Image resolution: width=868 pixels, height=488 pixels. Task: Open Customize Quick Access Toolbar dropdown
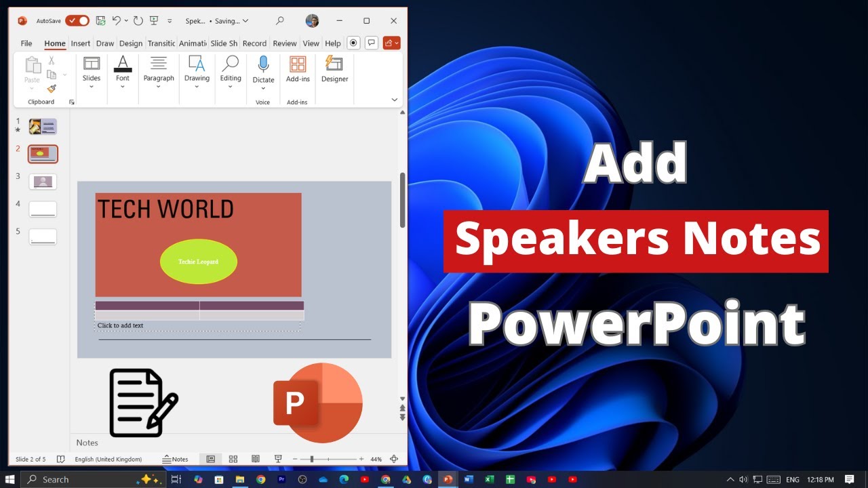click(170, 21)
